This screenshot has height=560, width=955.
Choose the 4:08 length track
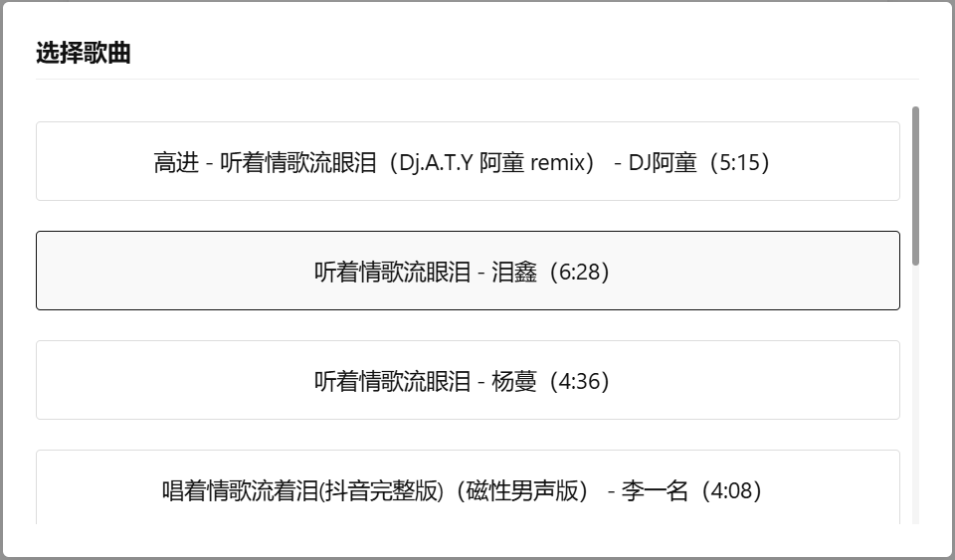pyautogui.click(x=468, y=489)
